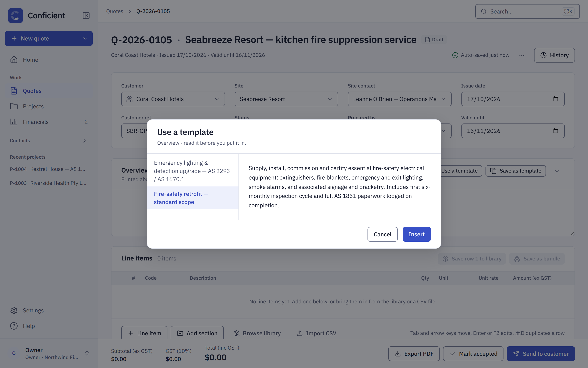
Task: Click the Quotes breadcrumb link
Action: pyautogui.click(x=115, y=11)
